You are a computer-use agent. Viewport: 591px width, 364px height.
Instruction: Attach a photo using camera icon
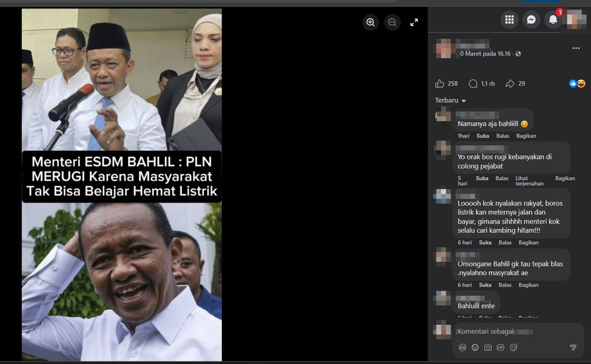point(488,347)
